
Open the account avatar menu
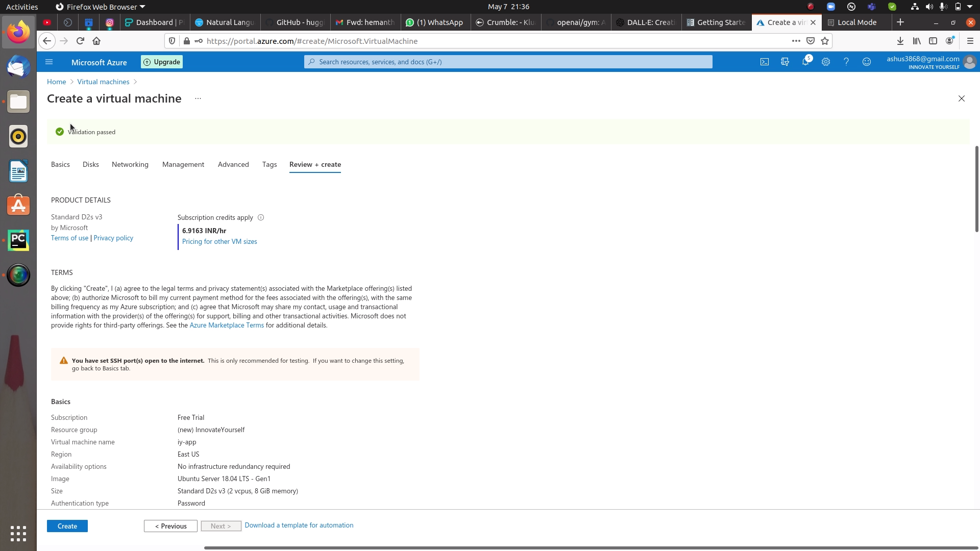pos(970,62)
